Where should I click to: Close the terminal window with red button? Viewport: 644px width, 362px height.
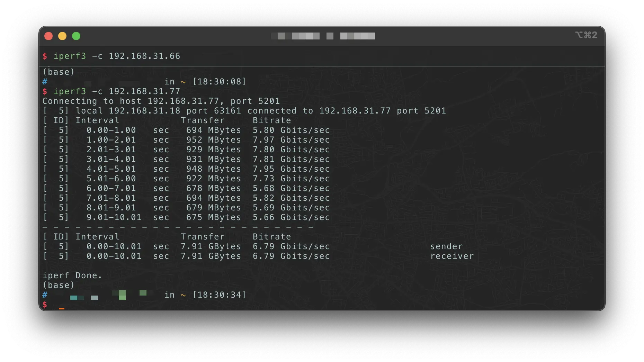click(48, 36)
